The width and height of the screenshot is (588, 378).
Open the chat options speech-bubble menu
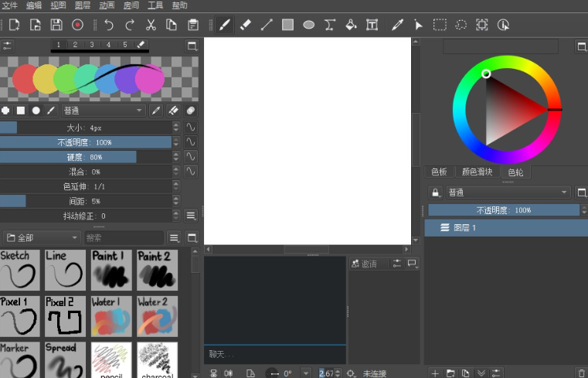coord(412,264)
